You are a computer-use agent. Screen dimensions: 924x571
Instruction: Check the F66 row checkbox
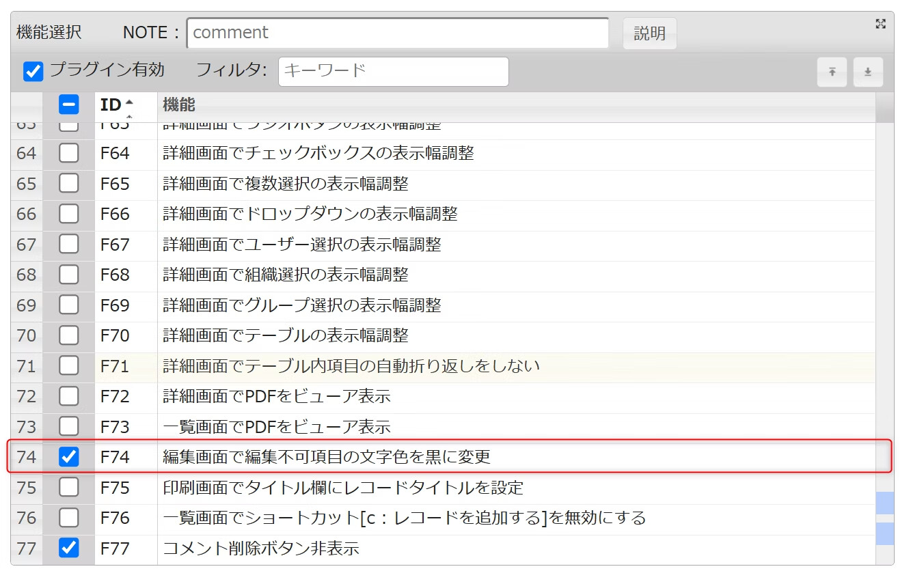pyautogui.click(x=68, y=214)
